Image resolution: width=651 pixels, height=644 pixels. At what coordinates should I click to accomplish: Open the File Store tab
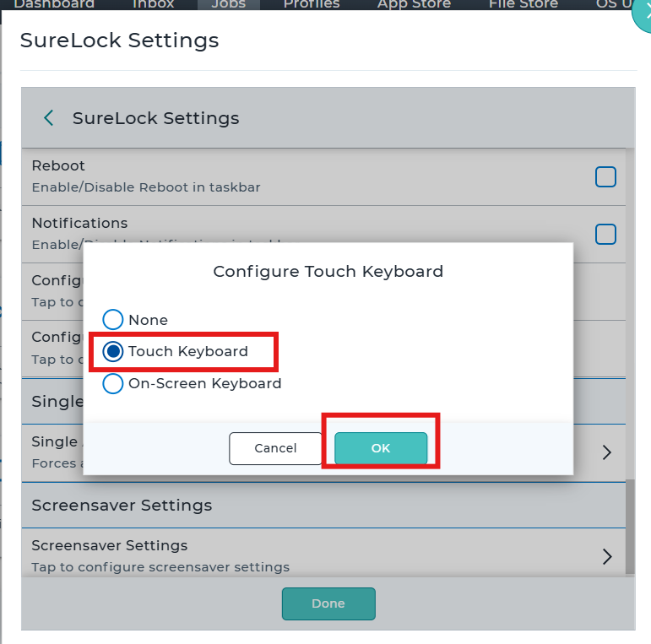click(x=524, y=4)
